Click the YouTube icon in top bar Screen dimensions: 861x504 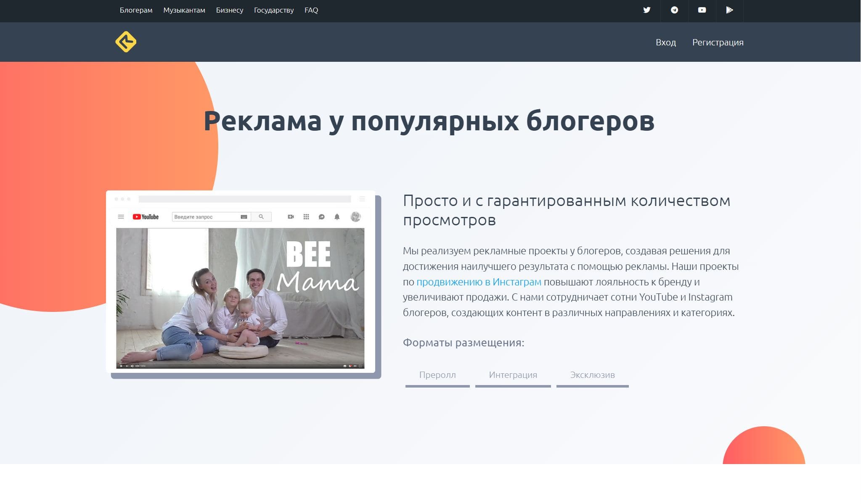click(702, 10)
